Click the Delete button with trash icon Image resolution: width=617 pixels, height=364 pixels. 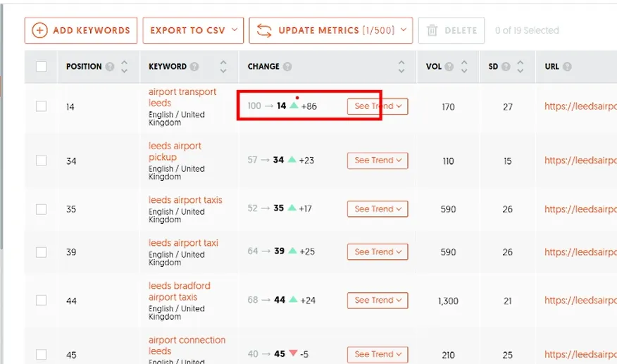click(451, 30)
